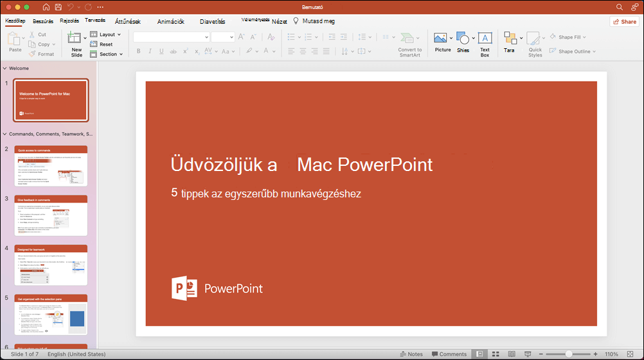Open Quick Styles
Screen dimensions: 644x360
(535, 44)
